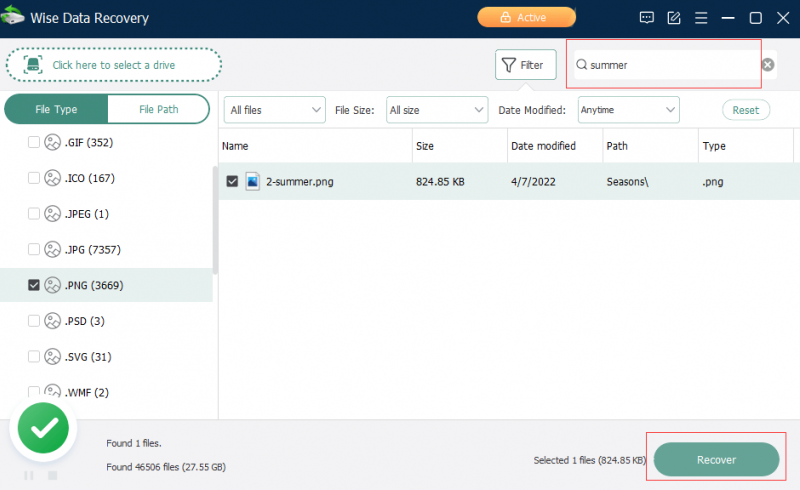Switch to the File Type tab

pyautogui.click(x=56, y=109)
